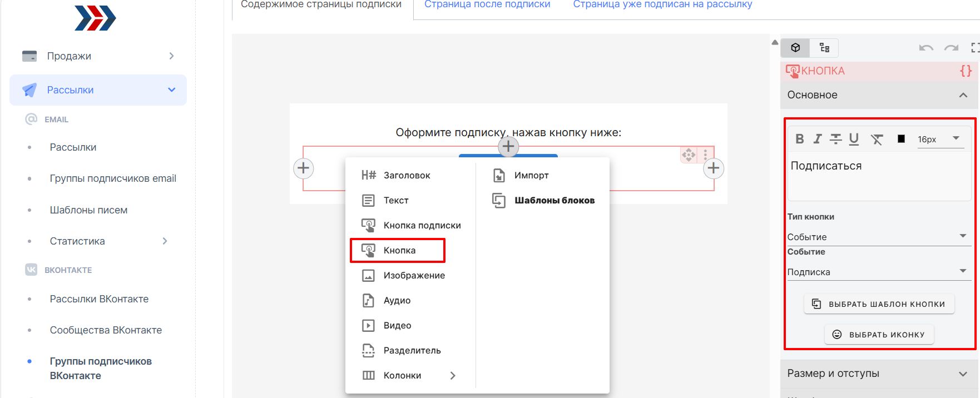
Task: Open the block options three-dots icon
Action: 705,155
